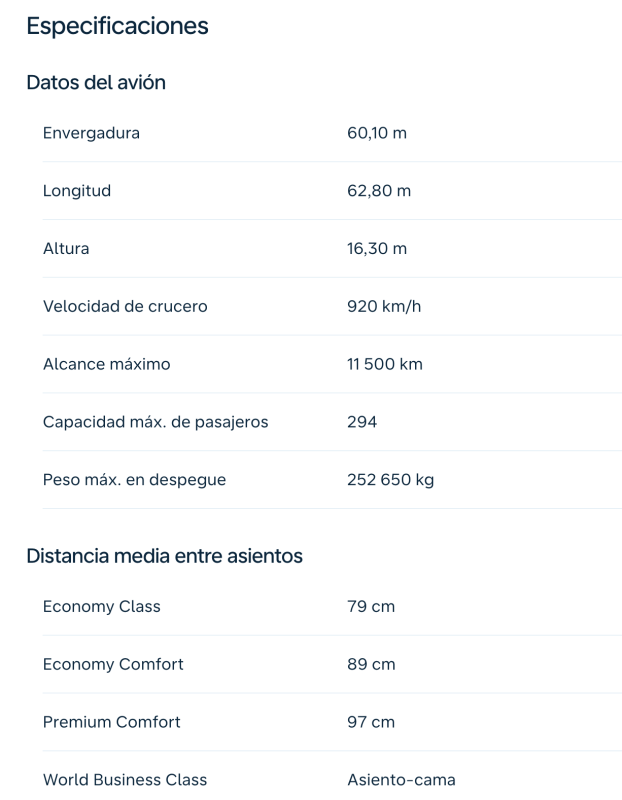Click the Envergadura row label
The height and width of the screenshot is (800, 622).
(x=91, y=133)
